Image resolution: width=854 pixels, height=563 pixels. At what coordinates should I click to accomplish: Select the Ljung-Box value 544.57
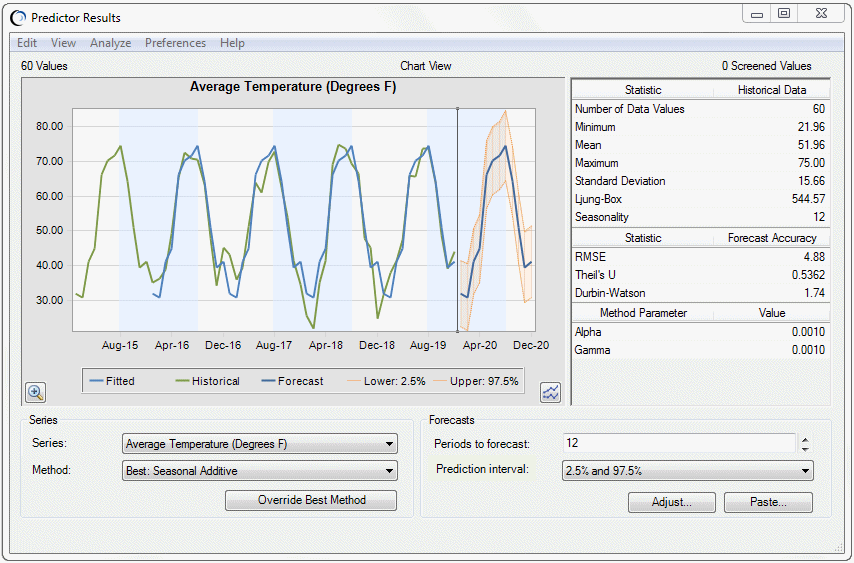(x=808, y=199)
